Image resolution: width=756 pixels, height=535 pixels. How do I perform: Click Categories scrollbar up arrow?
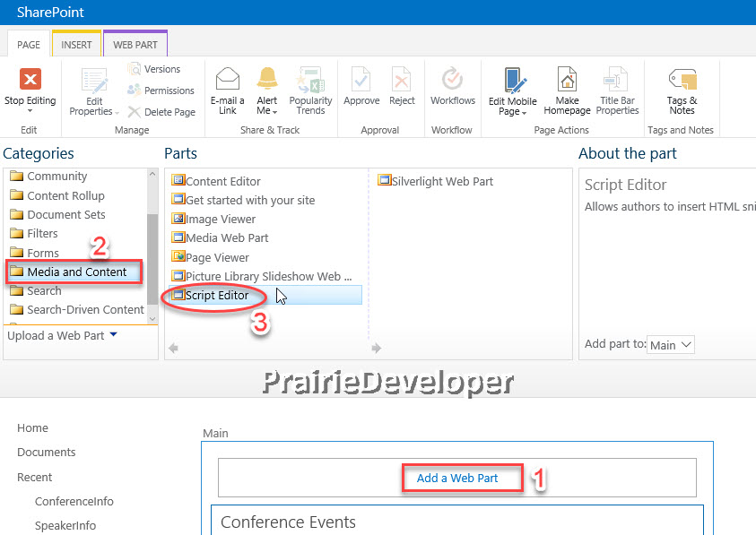coord(152,174)
